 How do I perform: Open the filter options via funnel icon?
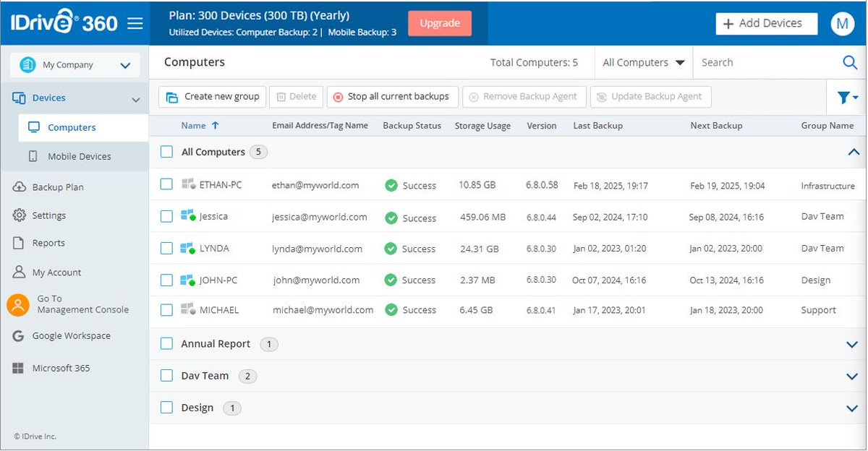click(844, 96)
